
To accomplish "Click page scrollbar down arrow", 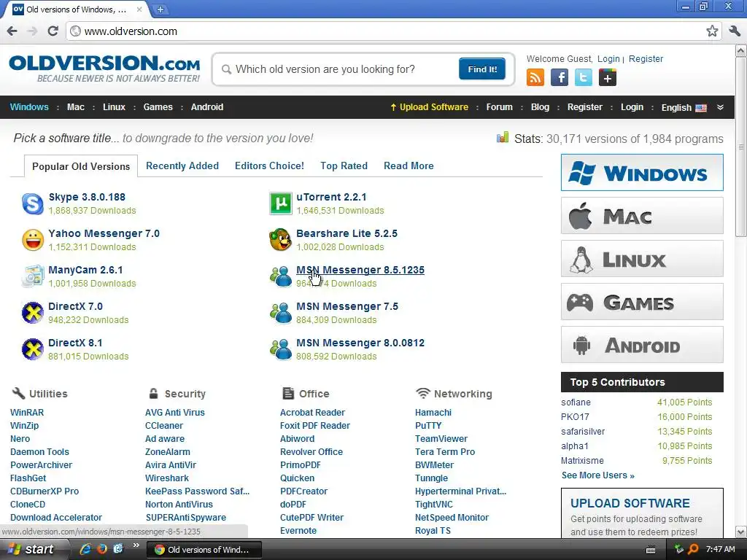I will coord(741,532).
